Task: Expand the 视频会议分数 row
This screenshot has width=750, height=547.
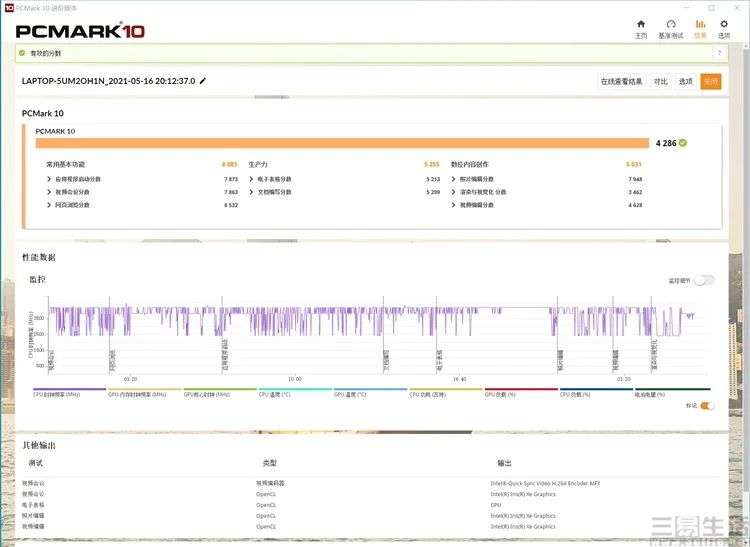Action: tap(49, 192)
